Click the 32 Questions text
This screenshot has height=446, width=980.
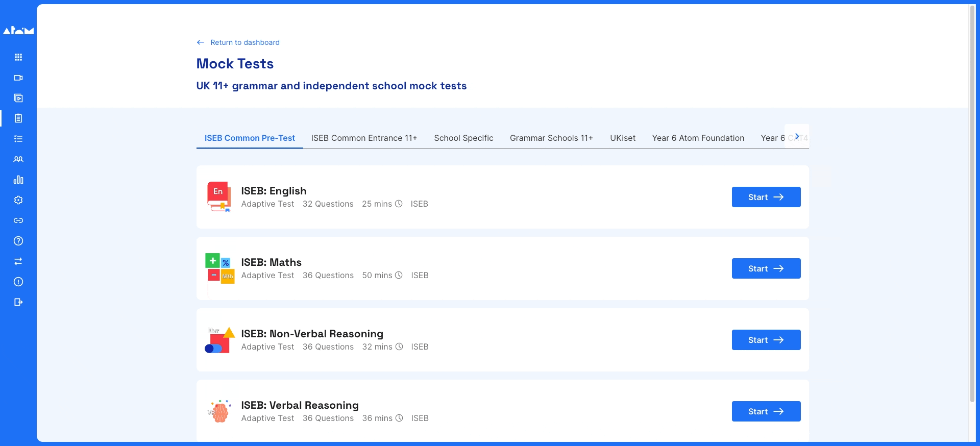click(328, 204)
